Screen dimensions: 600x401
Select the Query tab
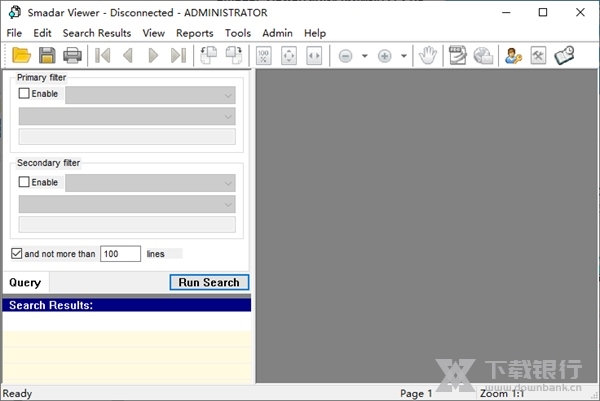click(25, 283)
